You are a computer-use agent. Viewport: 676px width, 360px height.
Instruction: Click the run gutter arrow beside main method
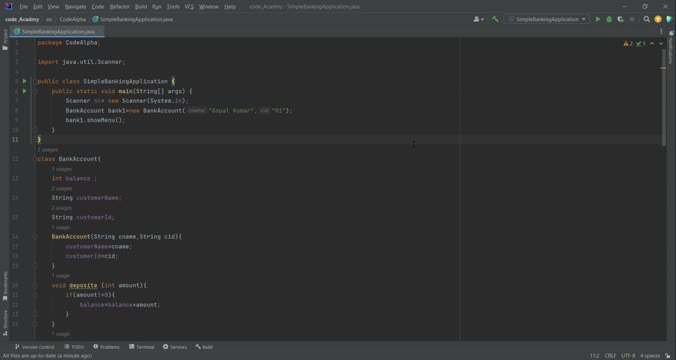(x=25, y=91)
